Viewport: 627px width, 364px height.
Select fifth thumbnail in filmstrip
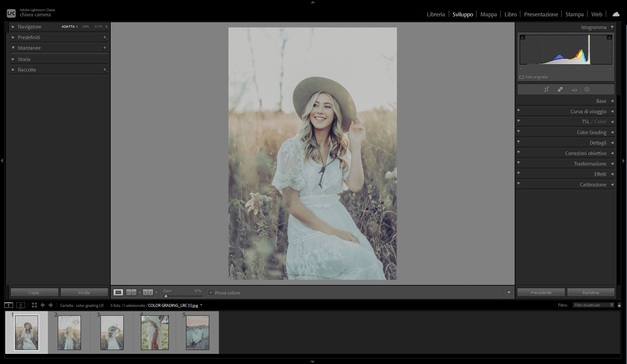pos(197,332)
